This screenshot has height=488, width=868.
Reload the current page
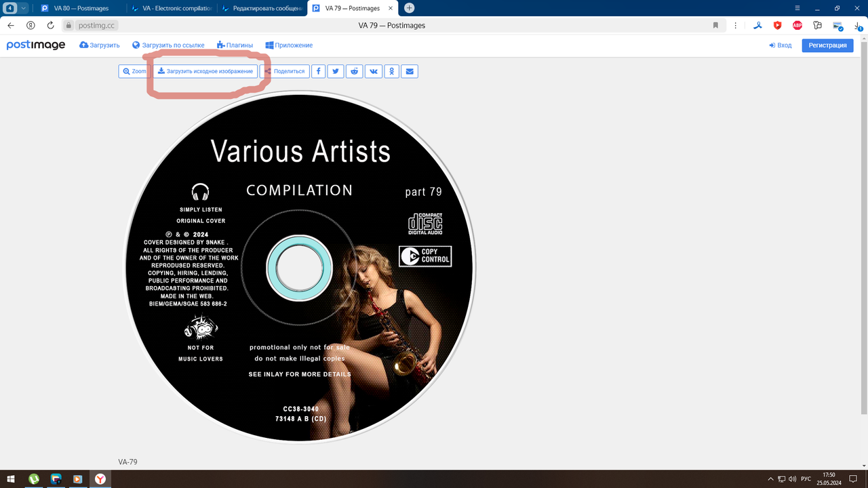(x=51, y=25)
